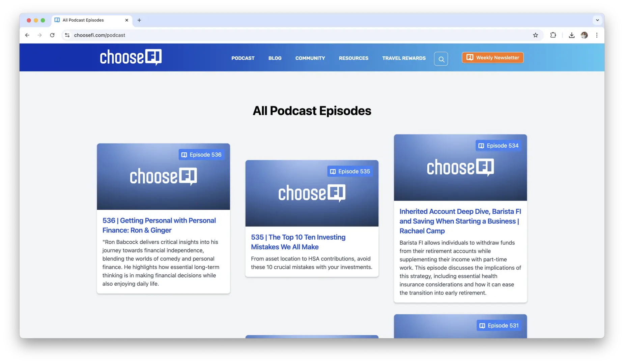Click the back navigation arrow
Image resolution: width=624 pixels, height=364 pixels.
click(27, 35)
